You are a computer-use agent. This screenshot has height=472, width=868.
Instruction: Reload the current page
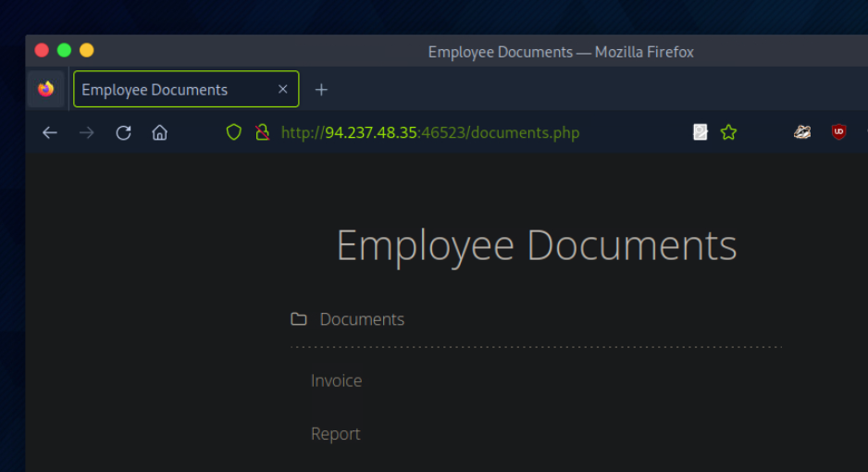pyautogui.click(x=123, y=132)
